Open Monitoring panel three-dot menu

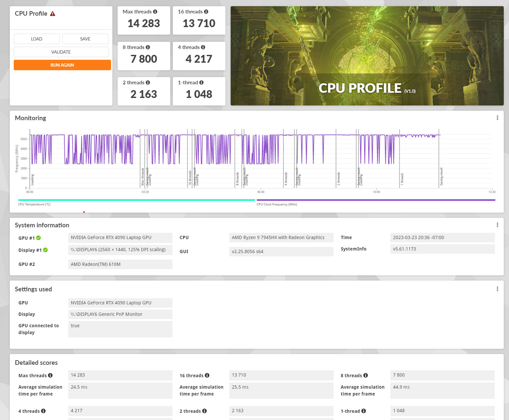(x=497, y=118)
